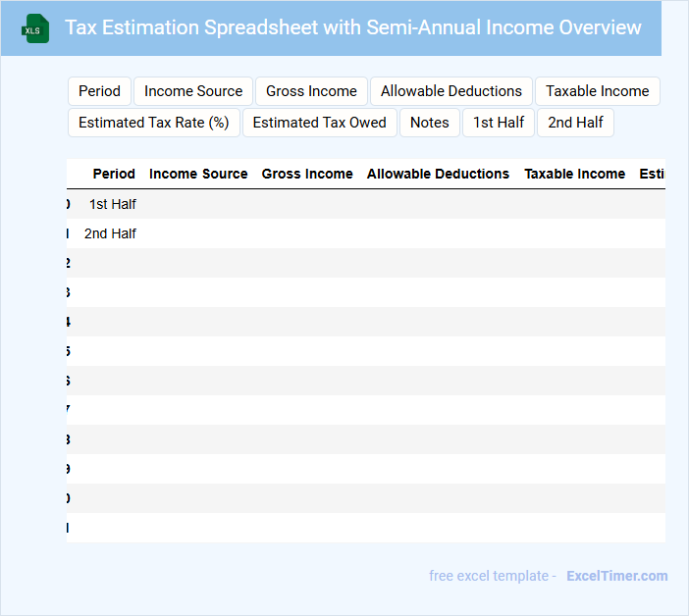Select the 1st Half cell in table
This screenshot has height=616, width=689.
112,204
